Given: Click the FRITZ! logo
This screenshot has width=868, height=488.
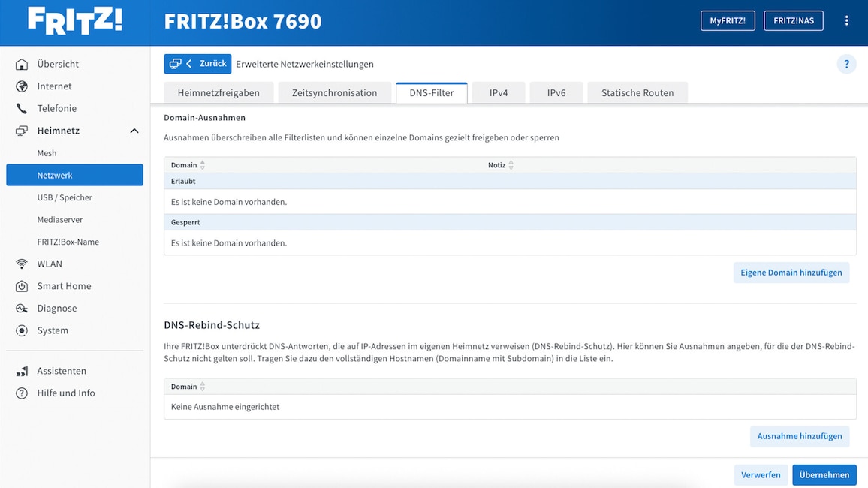Looking at the screenshot, I should pyautogui.click(x=75, y=21).
